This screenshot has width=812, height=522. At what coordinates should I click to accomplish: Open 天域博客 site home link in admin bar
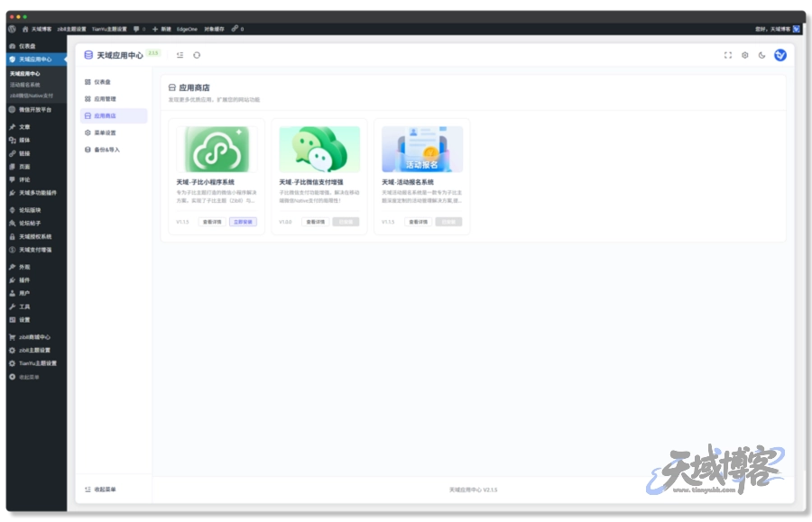[37, 29]
